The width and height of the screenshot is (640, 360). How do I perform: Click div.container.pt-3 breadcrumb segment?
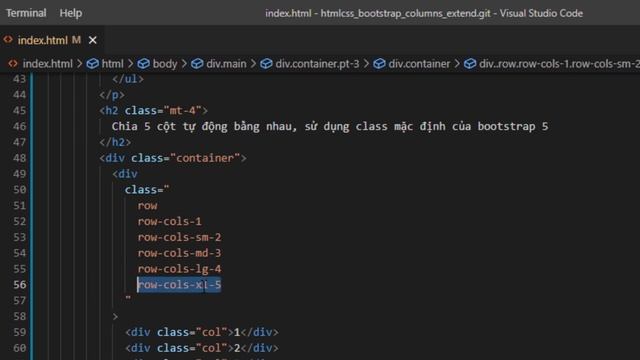pos(317,64)
